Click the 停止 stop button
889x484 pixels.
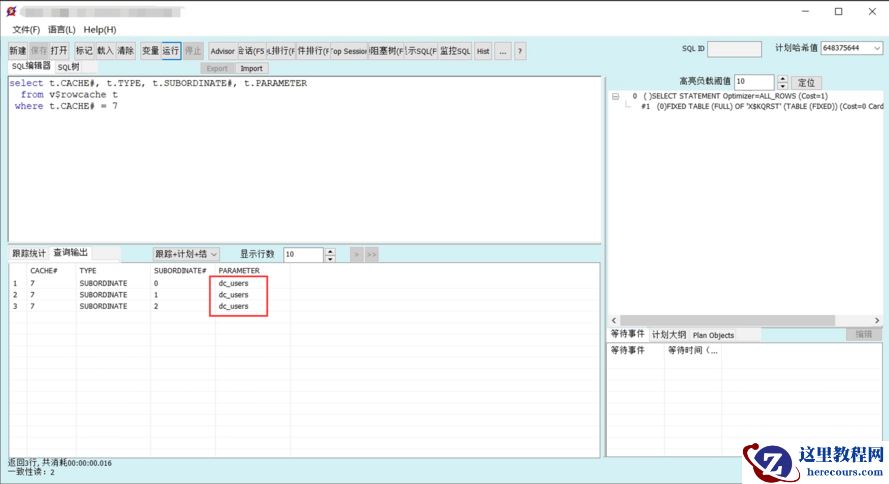193,51
